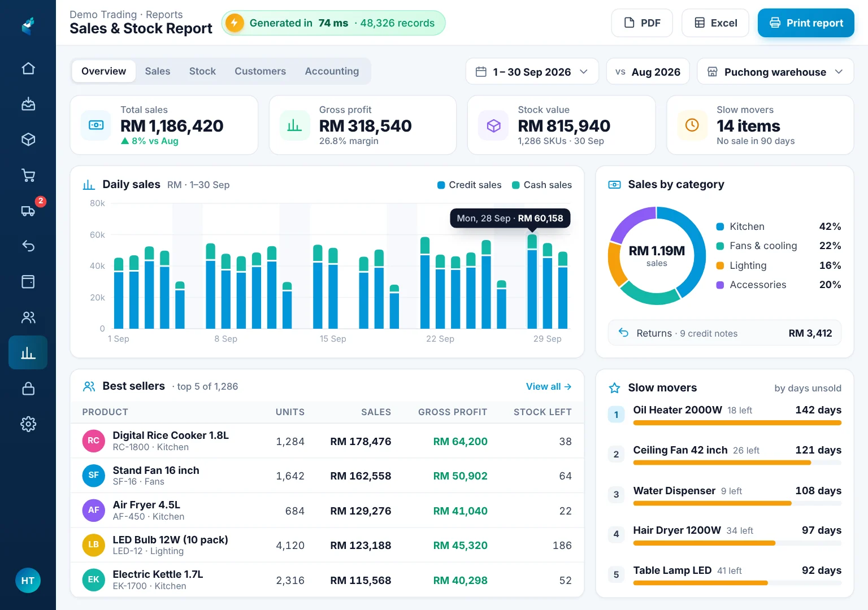The width and height of the screenshot is (868, 610).
Task: Click the Digital Rice Cooker 1.8L row
Action: click(x=327, y=441)
